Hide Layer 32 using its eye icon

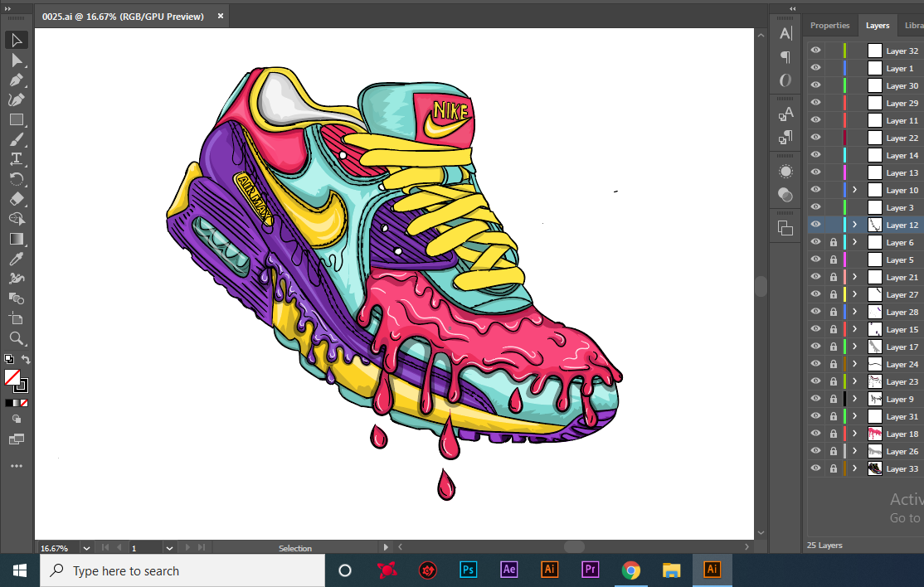(815, 51)
